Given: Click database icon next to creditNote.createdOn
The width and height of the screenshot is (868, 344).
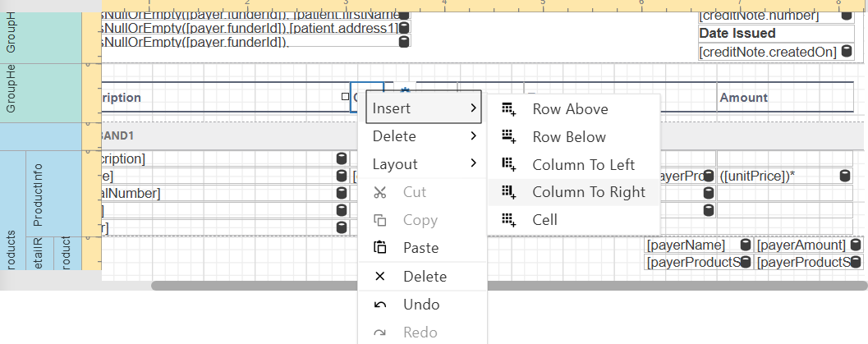Looking at the screenshot, I should coord(847,52).
